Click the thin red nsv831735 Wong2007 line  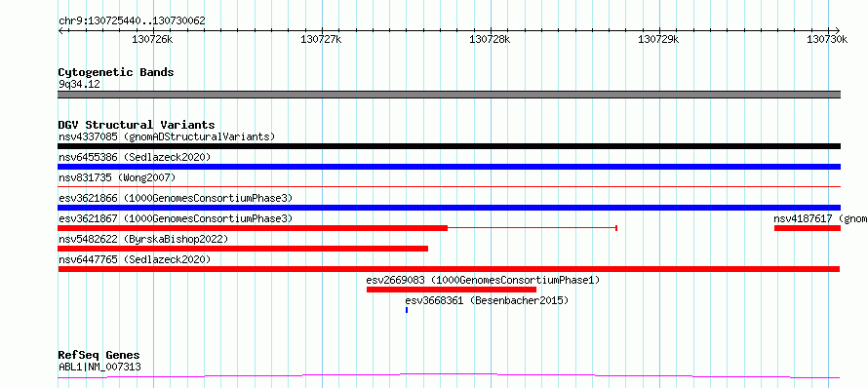coord(449,187)
